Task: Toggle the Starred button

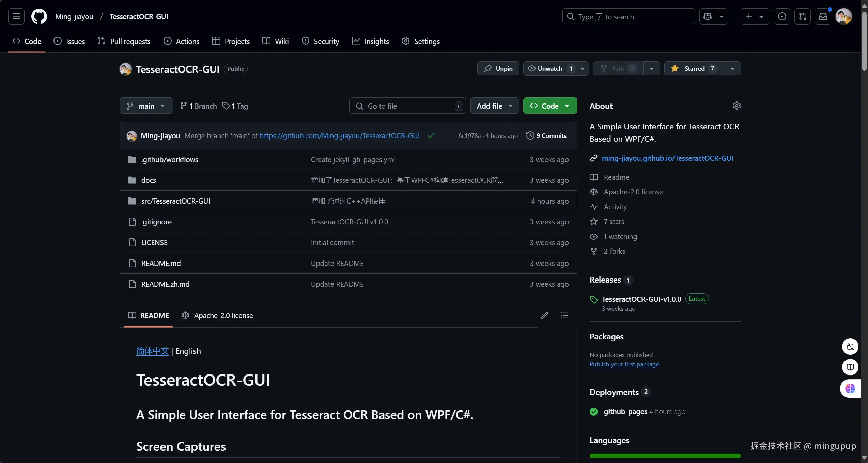Action: click(x=694, y=68)
